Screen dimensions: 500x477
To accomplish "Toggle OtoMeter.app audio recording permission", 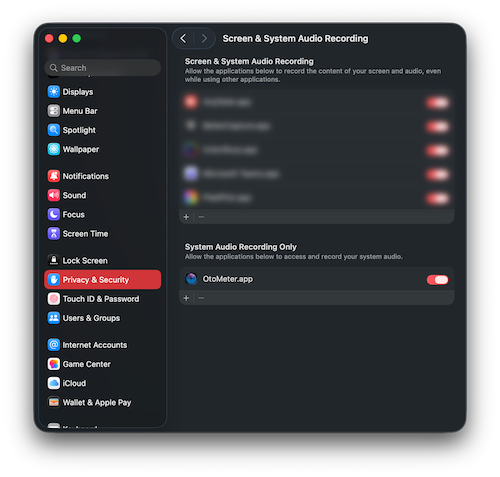I will [x=437, y=280].
